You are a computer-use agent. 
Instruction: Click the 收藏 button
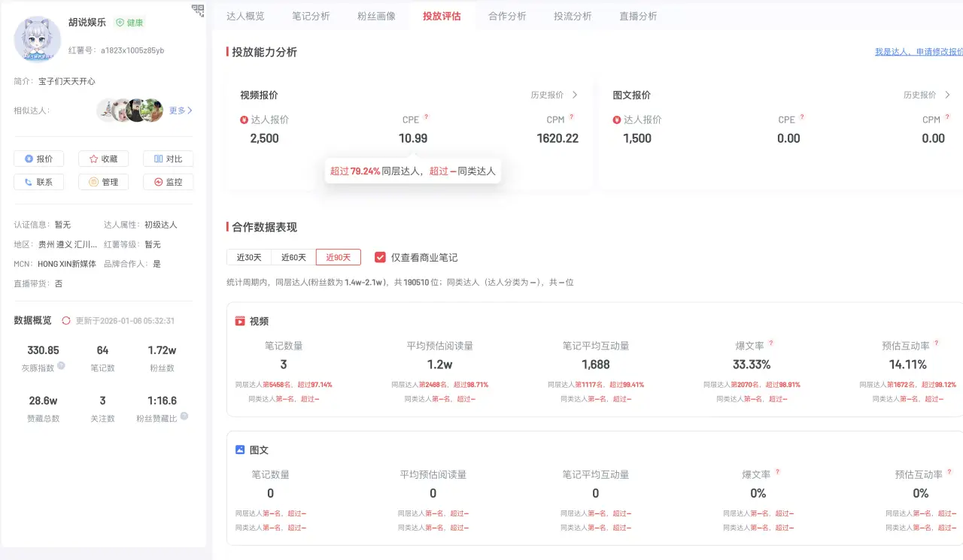(104, 159)
